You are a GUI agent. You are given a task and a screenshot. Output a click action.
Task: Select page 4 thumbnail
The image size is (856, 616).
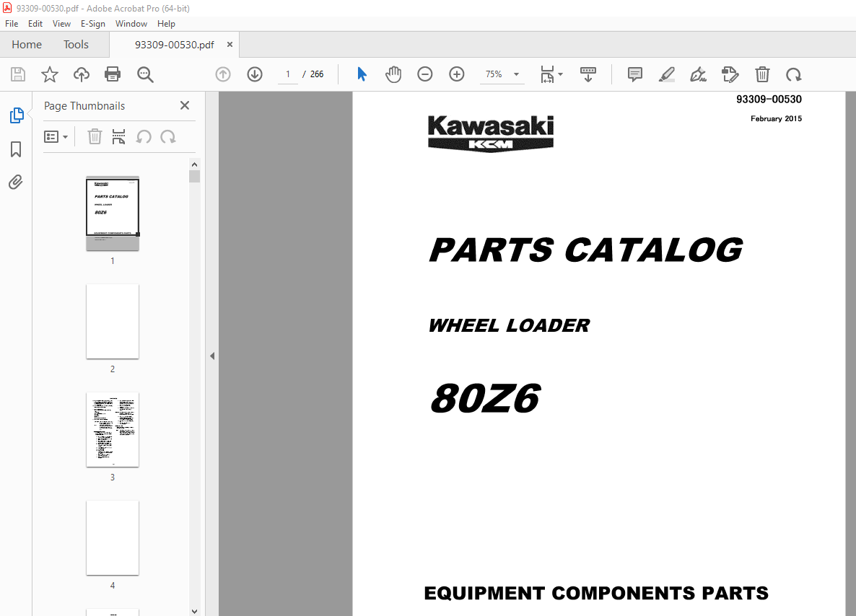[x=113, y=537]
